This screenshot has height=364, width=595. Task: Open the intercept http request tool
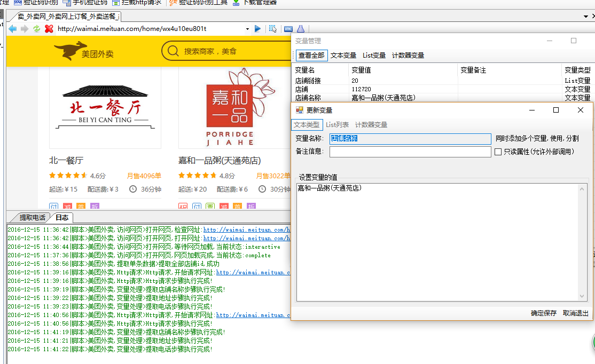(137, 2)
